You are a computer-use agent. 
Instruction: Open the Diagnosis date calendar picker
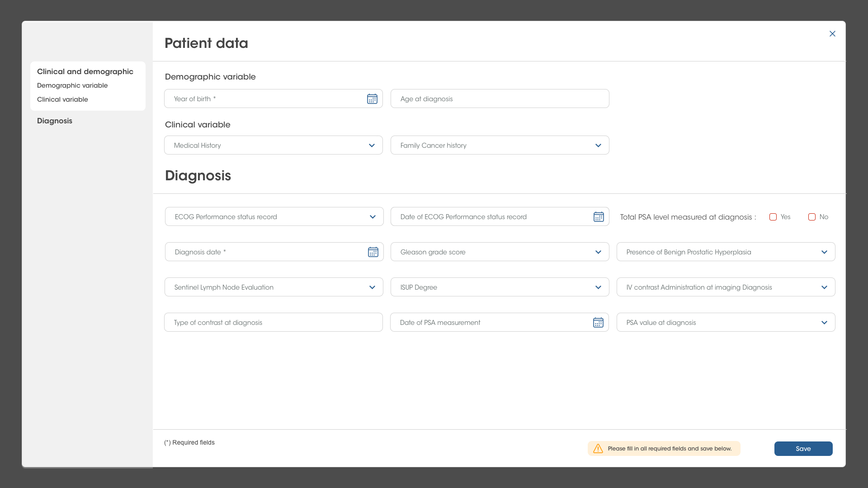pyautogui.click(x=373, y=252)
